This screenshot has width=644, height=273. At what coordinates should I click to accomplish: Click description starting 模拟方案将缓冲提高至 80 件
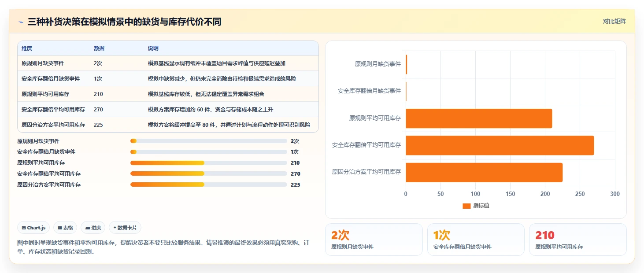pyautogui.click(x=229, y=125)
